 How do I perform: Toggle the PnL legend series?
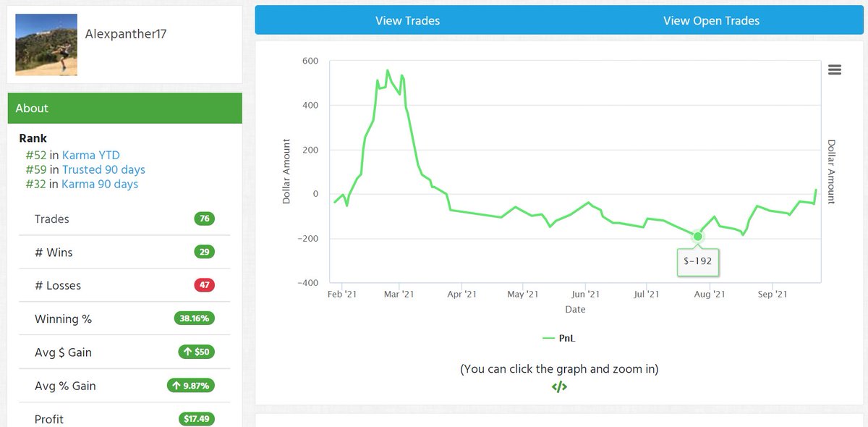pyautogui.click(x=558, y=338)
